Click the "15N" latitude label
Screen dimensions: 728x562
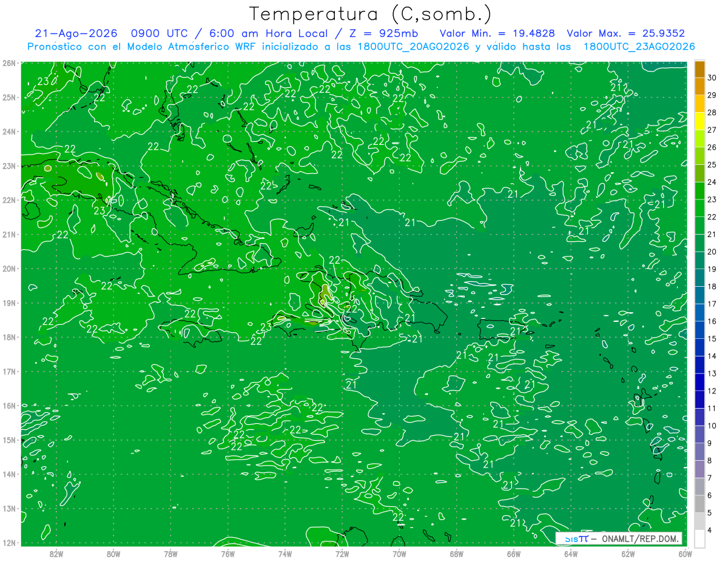[x=8, y=440]
